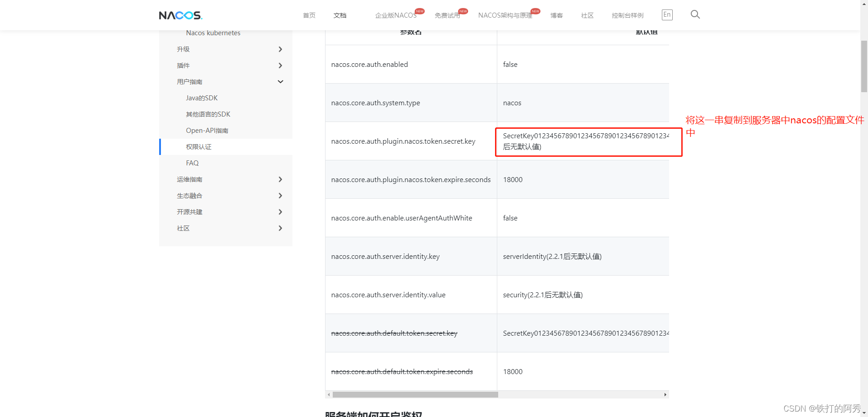Click the NACOS logo
The image size is (868, 417).
click(x=180, y=15)
